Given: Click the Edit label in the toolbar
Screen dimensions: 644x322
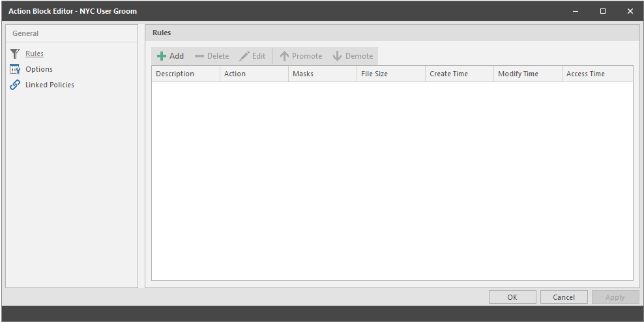Looking at the screenshot, I should click(259, 56).
